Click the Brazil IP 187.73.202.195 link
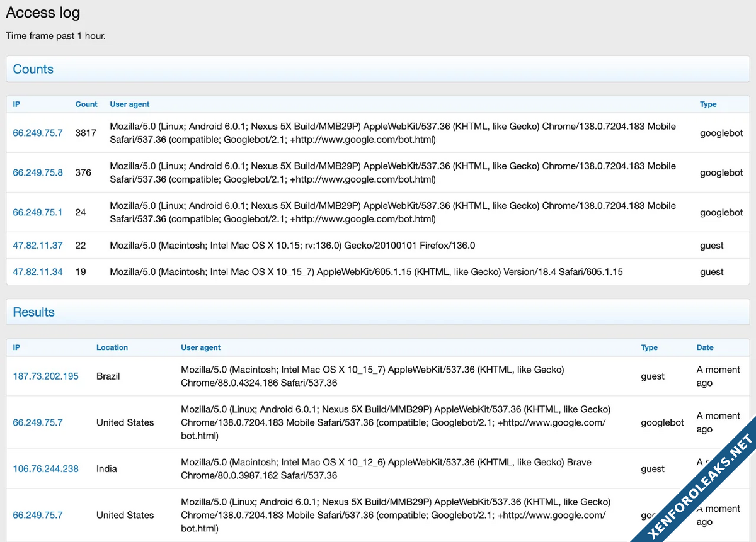756x542 pixels. [46, 376]
